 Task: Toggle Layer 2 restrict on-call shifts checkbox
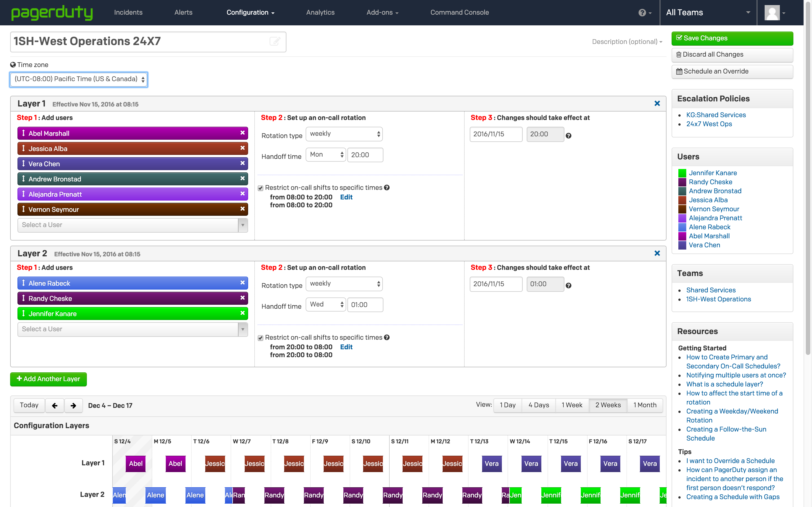(x=261, y=338)
